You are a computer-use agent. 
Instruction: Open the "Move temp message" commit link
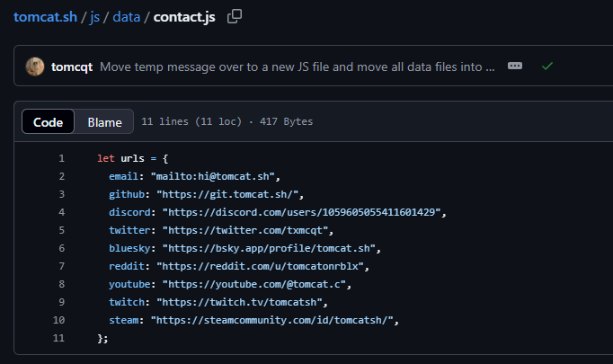click(297, 67)
